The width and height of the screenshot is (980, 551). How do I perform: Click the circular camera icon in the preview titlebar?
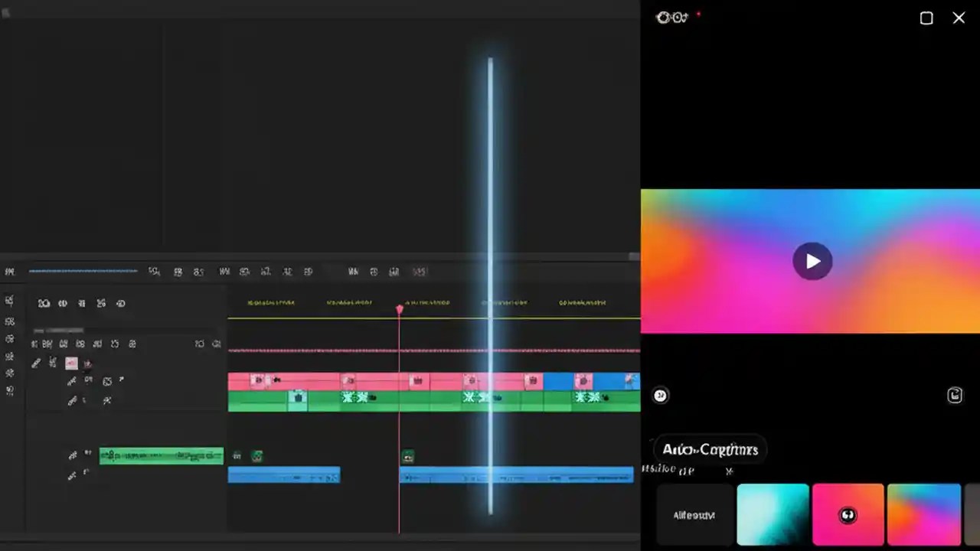point(663,18)
